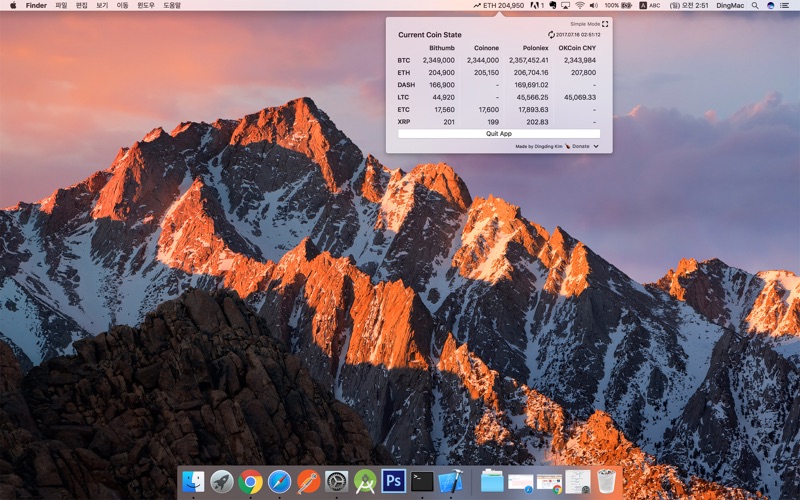Expand the chevron next to Donate
The width and height of the screenshot is (800, 500).
pyautogui.click(x=596, y=146)
